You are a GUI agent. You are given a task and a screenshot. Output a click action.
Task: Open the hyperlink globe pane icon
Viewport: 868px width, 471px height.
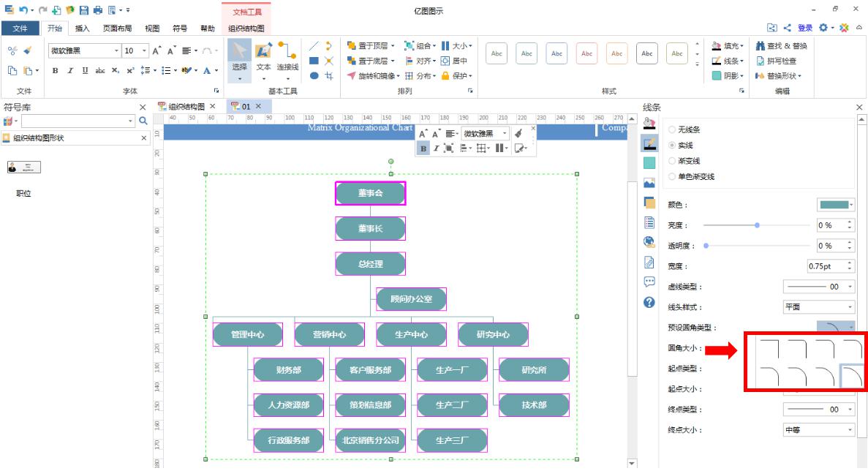click(649, 242)
